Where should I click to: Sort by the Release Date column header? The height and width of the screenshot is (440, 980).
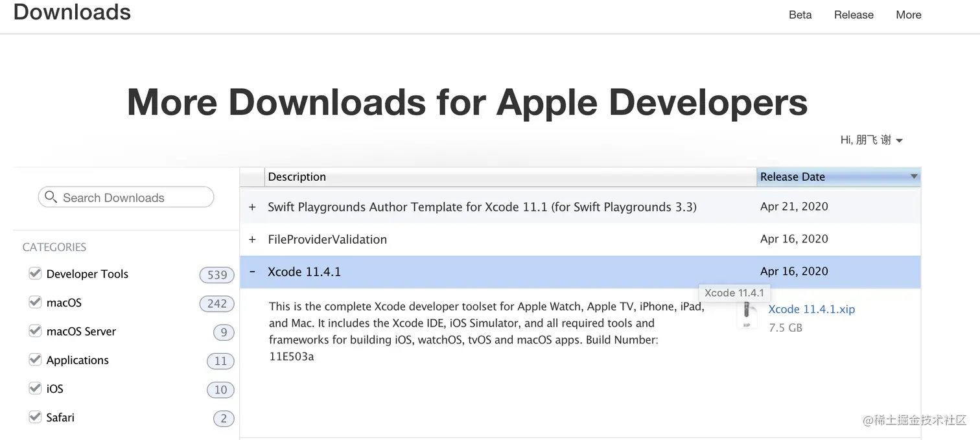pyautogui.click(x=839, y=177)
